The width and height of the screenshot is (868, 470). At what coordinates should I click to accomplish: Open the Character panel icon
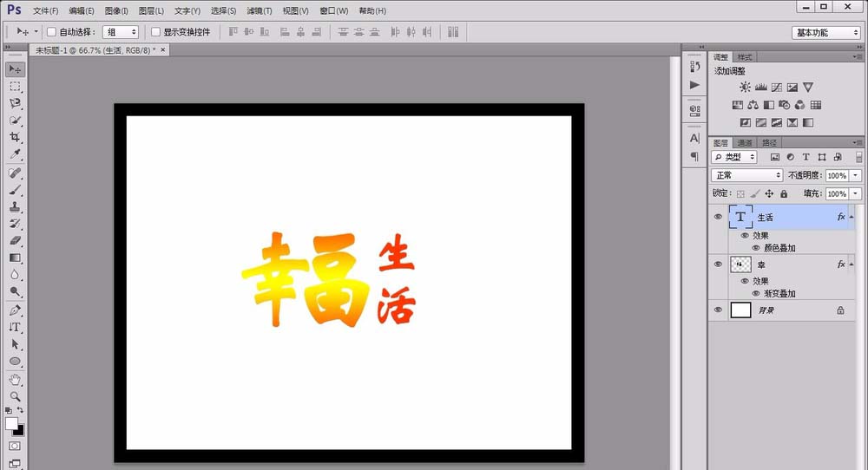[694, 138]
